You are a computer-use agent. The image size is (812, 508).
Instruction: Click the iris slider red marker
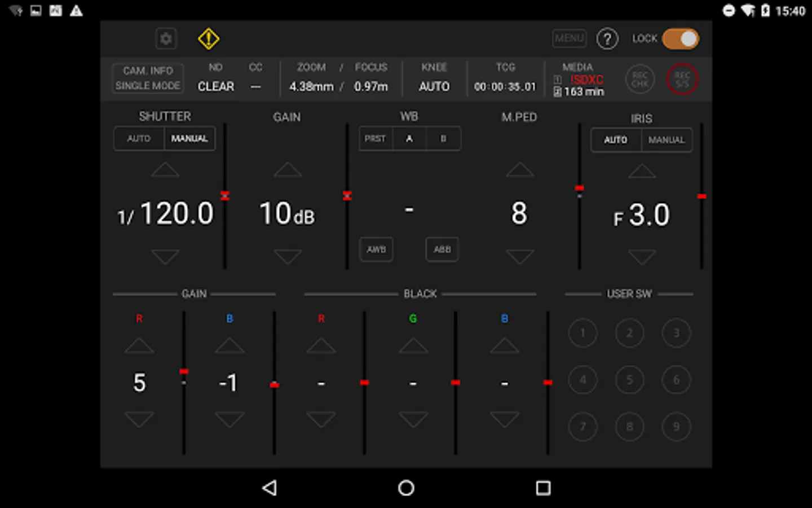[x=701, y=196]
